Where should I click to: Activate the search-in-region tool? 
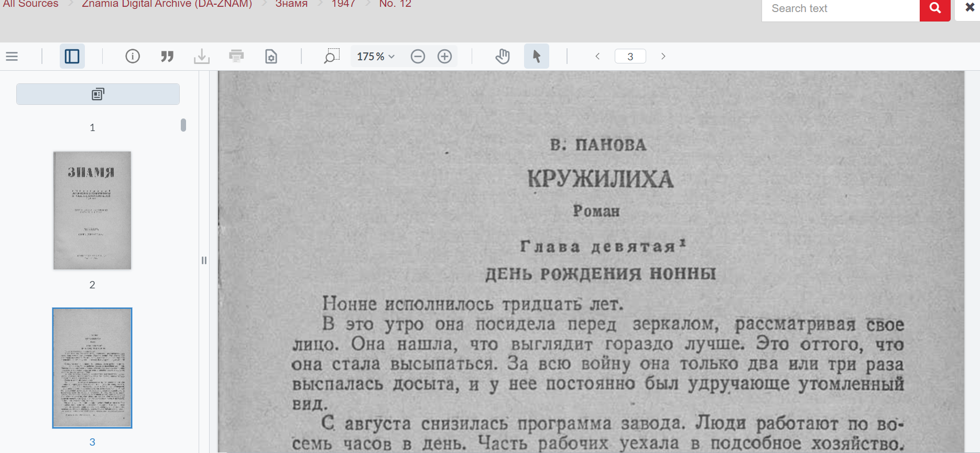tap(331, 56)
